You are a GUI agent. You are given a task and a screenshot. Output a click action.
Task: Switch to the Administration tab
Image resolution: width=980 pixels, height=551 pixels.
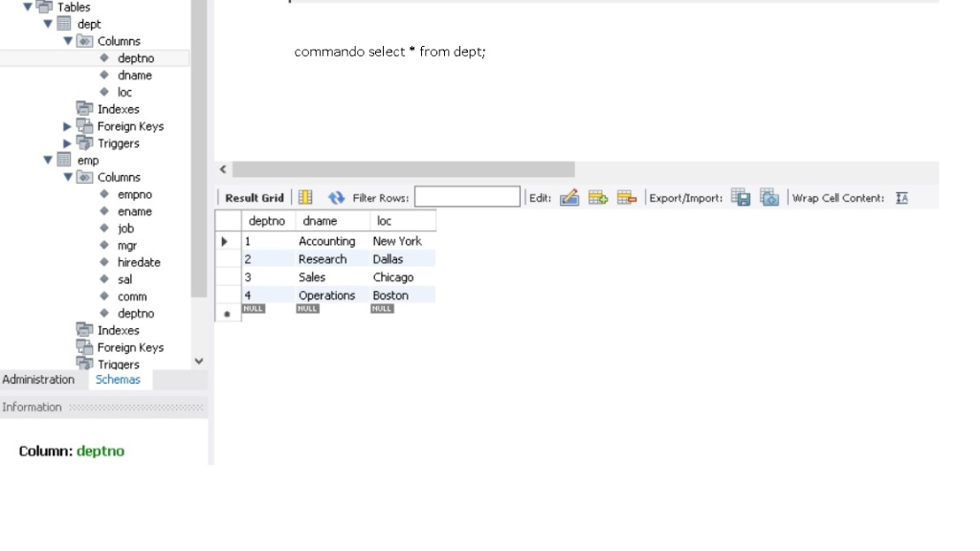[38, 379]
